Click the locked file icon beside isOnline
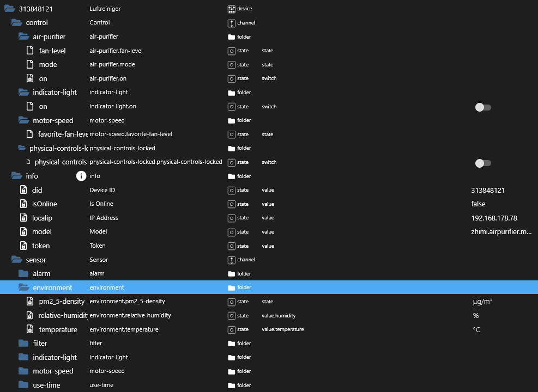 (x=23, y=204)
